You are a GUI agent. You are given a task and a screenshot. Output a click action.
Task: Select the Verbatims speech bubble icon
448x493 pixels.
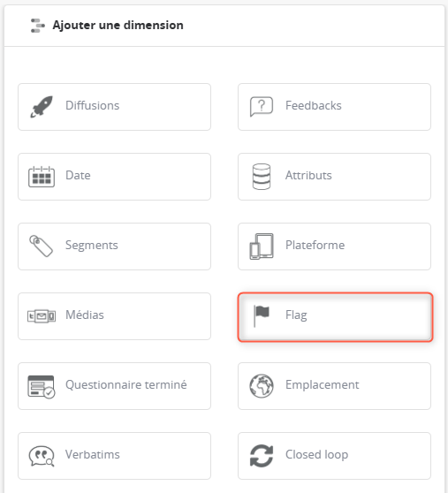(x=42, y=456)
